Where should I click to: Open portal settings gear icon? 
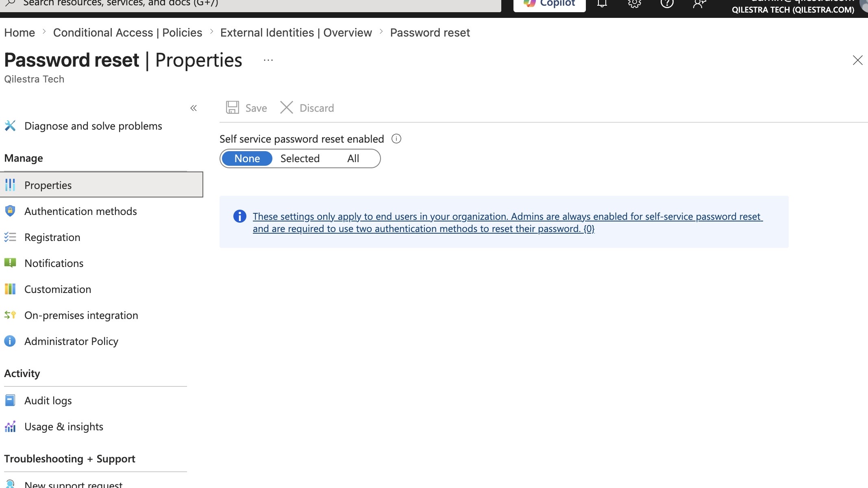tap(635, 4)
